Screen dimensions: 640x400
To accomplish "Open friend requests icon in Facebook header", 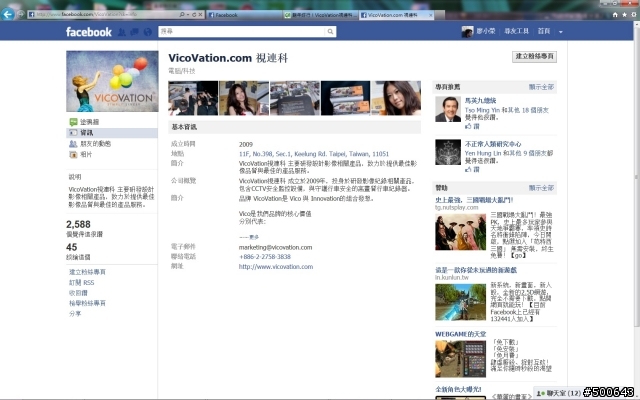I will (x=122, y=32).
